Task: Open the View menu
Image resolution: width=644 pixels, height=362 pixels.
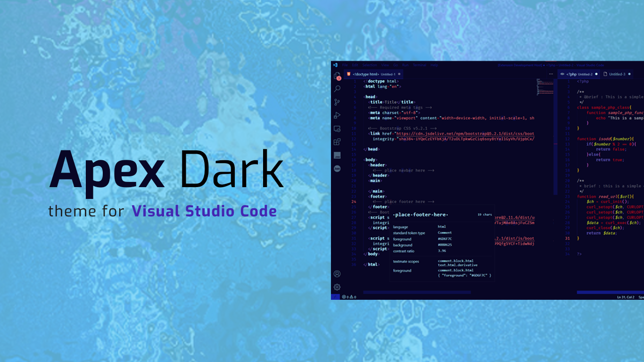Action: click(385, 65)
